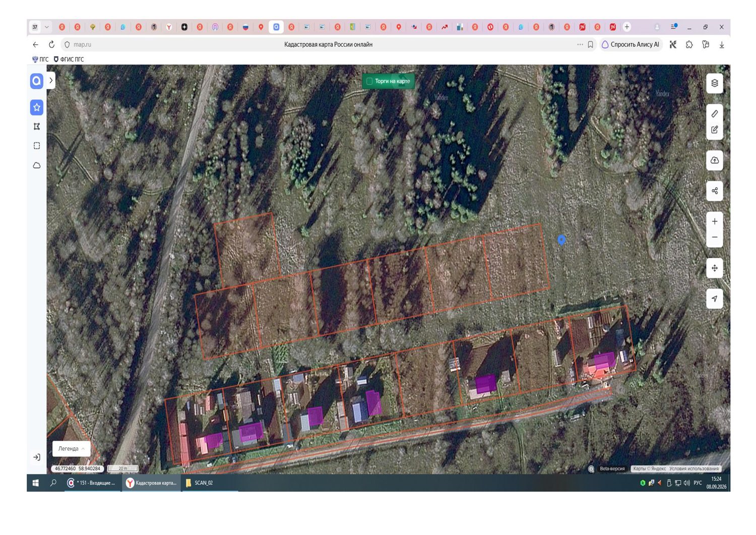
Task: Choose the dashed rectangle selection tool
Action: (37, 146)
